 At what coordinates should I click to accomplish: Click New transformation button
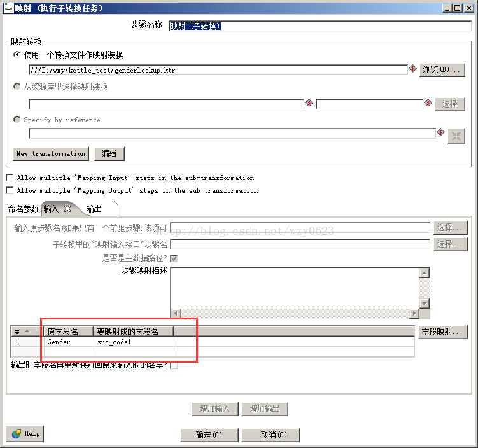point(51,154)
